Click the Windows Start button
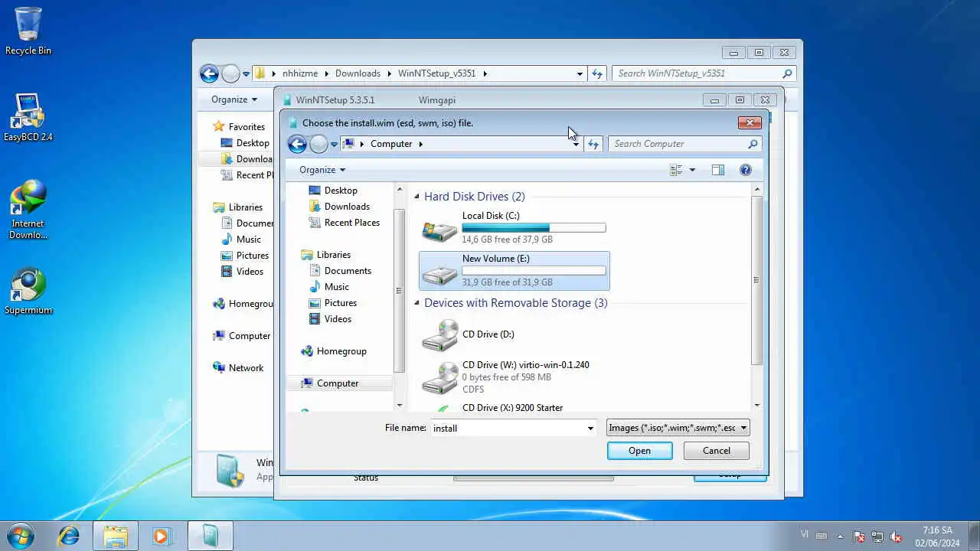 21,536
